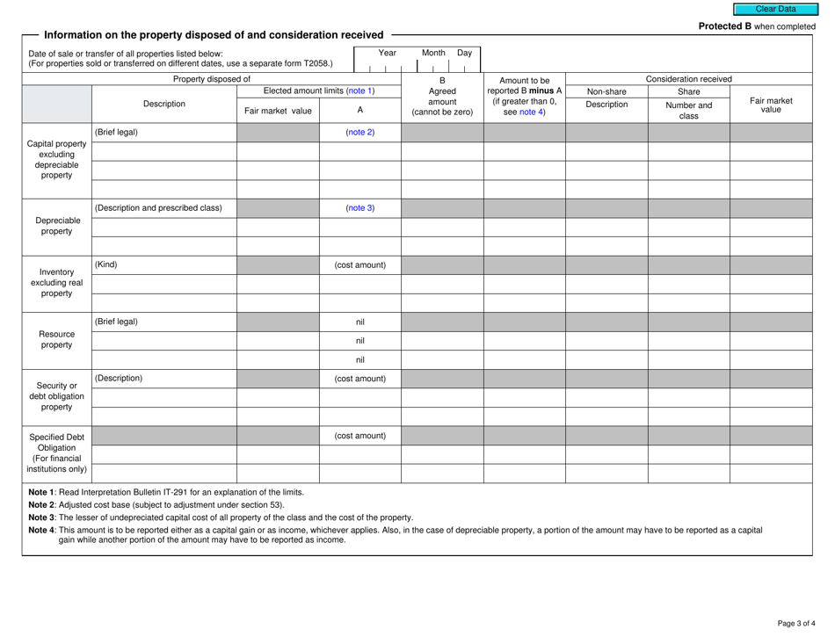
Task: Click the fair market value cell for depreciable property
Action: 278,227
